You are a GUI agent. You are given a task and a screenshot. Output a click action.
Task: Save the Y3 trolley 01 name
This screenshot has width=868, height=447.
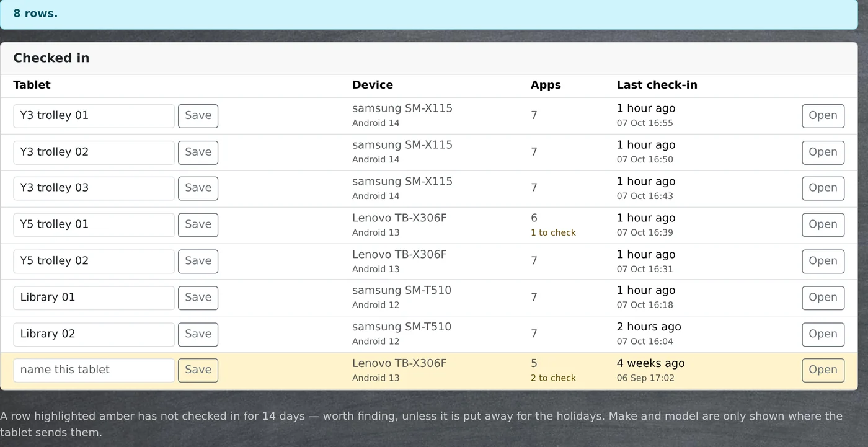tap(198, 116)
